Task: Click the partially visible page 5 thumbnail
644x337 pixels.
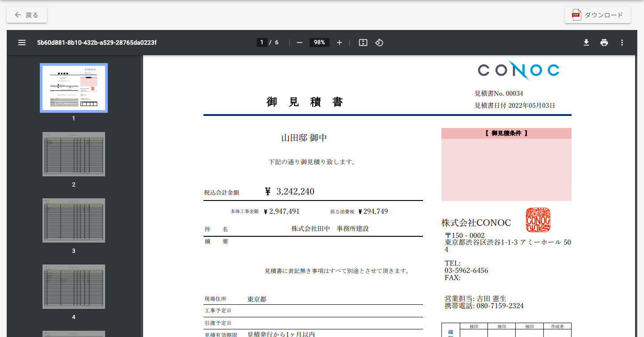Action: pos(74,333)
